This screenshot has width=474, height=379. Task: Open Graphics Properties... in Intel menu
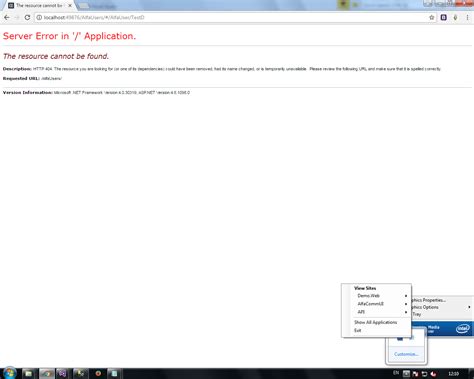(429, 300)
